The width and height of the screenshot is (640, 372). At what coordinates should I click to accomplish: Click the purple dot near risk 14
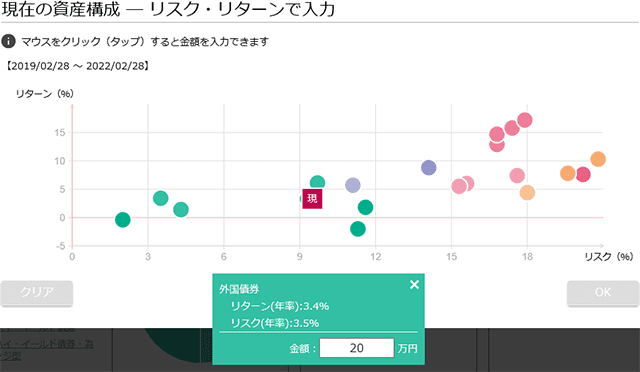(429, 167)
